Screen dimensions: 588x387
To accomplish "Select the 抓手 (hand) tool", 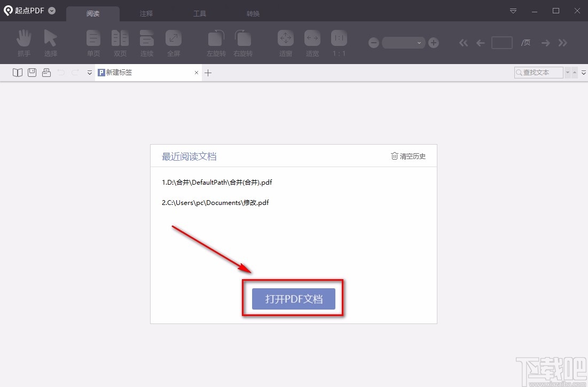I will pos(23,43).
